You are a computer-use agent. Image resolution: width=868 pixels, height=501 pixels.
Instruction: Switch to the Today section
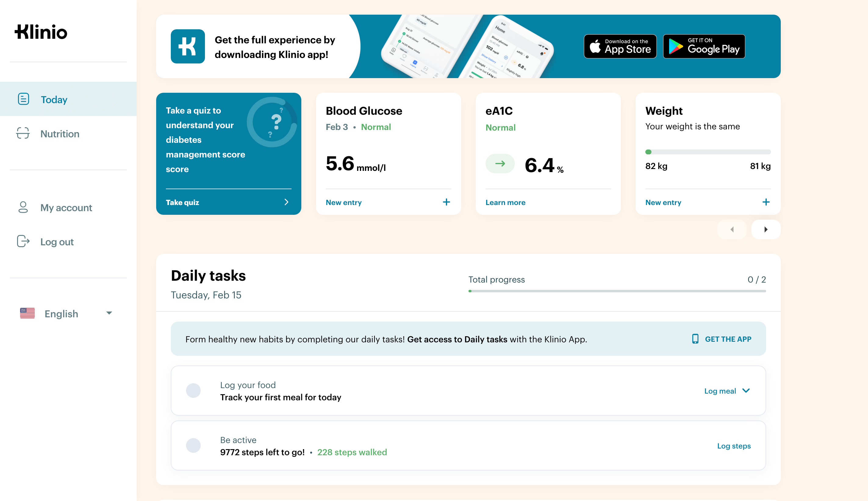click(54, 99)
